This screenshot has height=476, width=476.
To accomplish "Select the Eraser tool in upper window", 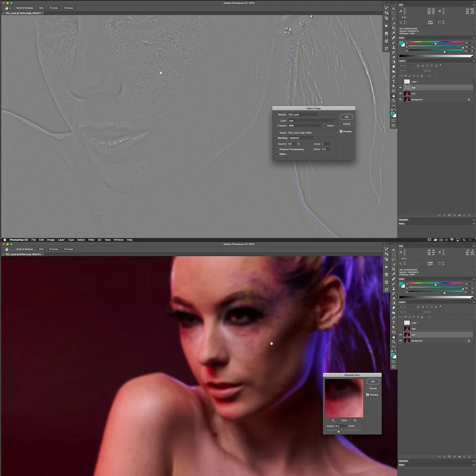I will pos(393,57).
